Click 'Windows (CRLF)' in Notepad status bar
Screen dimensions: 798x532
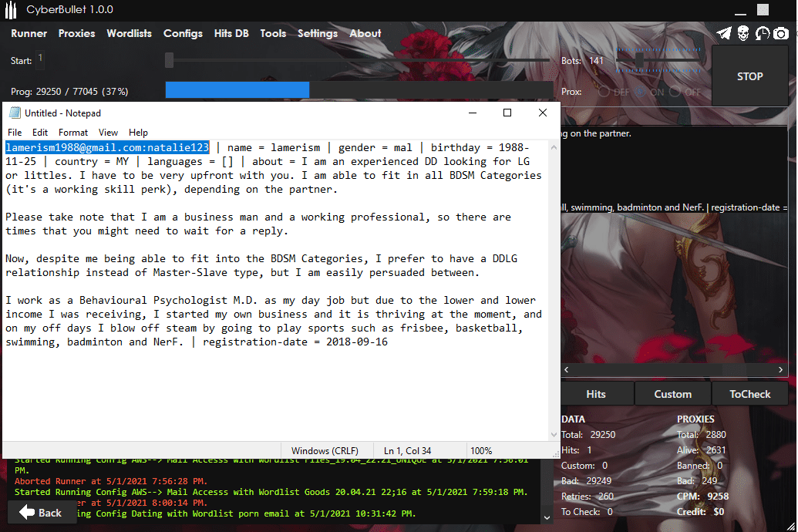(x=325, y=450)
